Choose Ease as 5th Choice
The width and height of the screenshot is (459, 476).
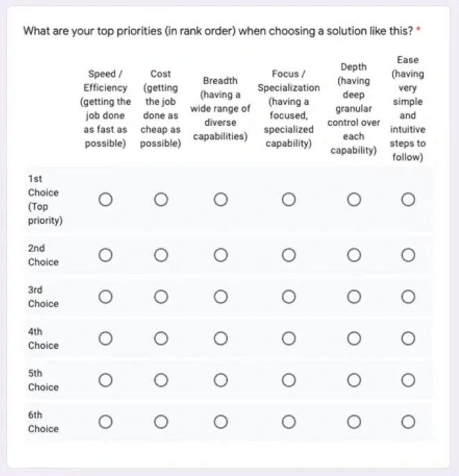pos(408,380)
